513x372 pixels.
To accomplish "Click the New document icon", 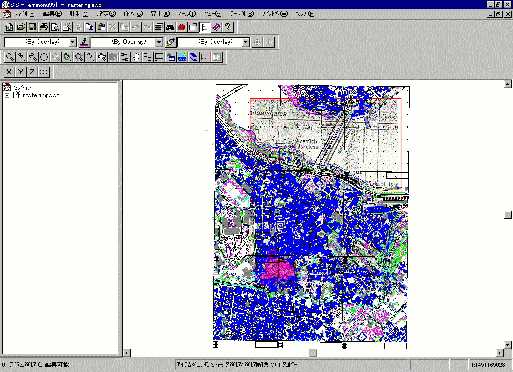I will click(x=9, y=27).
